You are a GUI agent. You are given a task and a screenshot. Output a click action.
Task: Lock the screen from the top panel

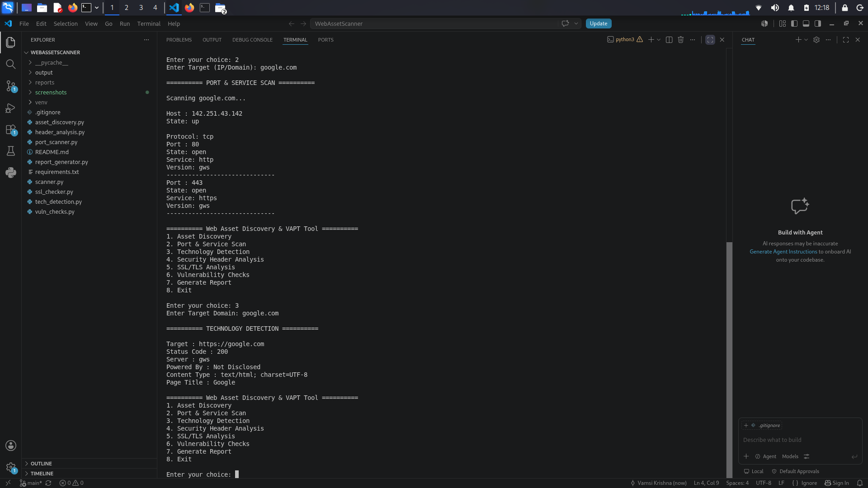coord(844,8)
